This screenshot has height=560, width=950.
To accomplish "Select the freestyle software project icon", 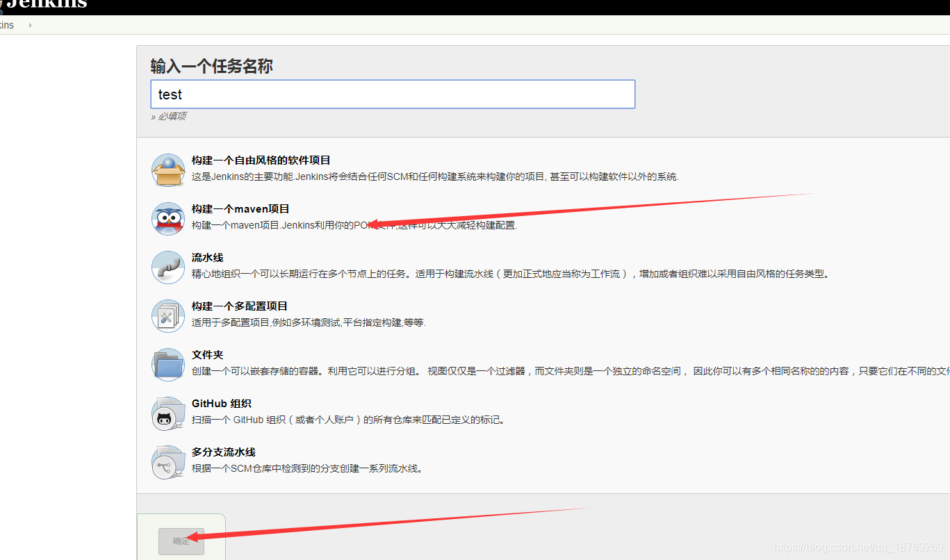I will tap(168, 170).
